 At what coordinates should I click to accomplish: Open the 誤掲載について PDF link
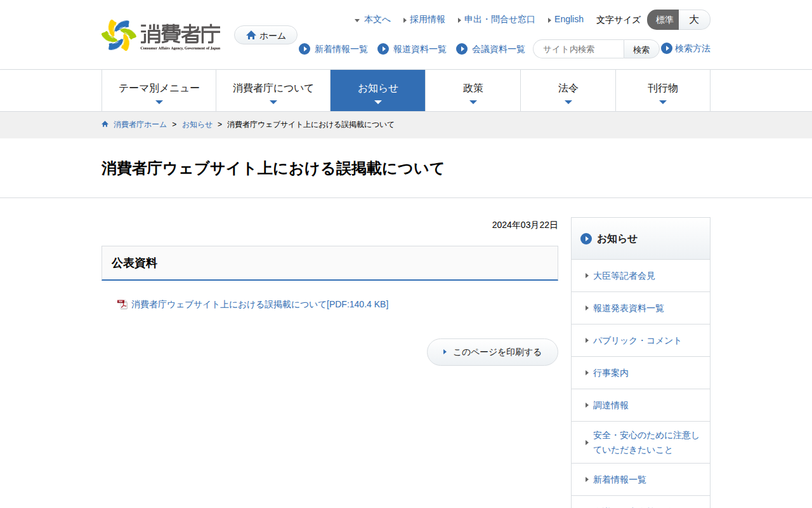click(259, 304)
